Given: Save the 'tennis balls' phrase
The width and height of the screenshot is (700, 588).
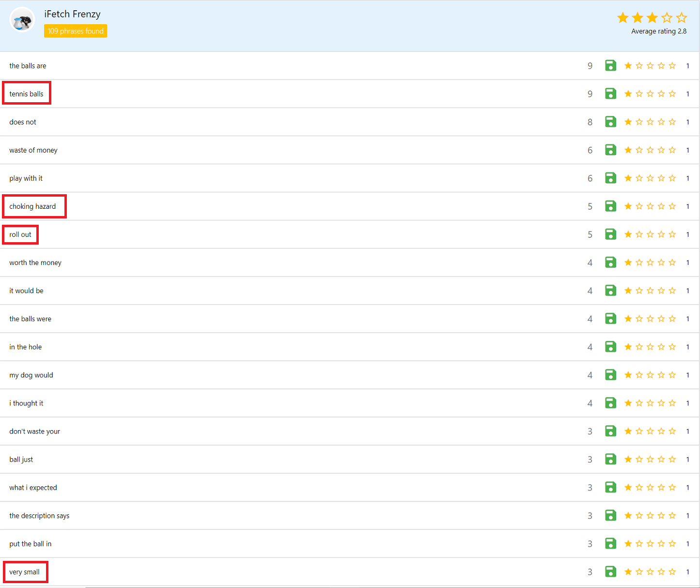Looking at the screenshot, I should click(610, 93).
